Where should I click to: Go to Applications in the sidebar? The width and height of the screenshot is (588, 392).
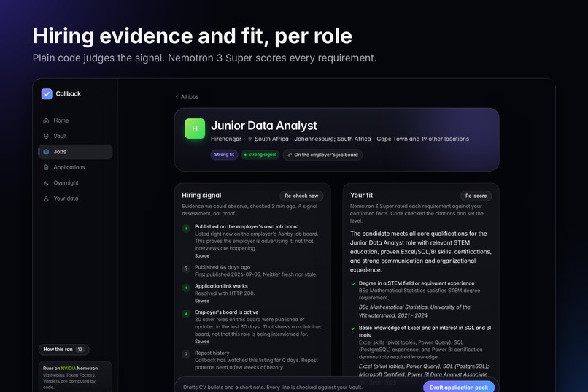click(x=75, y=167)
